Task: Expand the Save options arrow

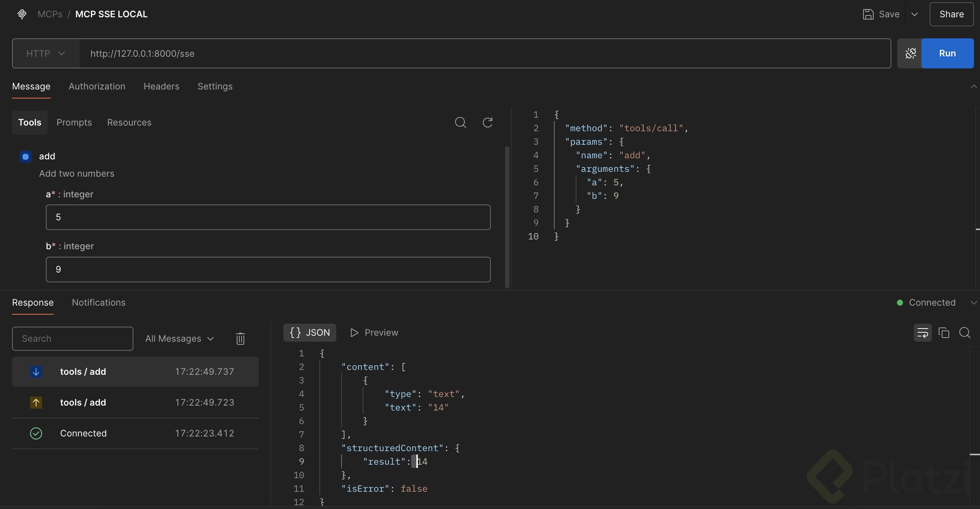Action: [x=915, y=14]
